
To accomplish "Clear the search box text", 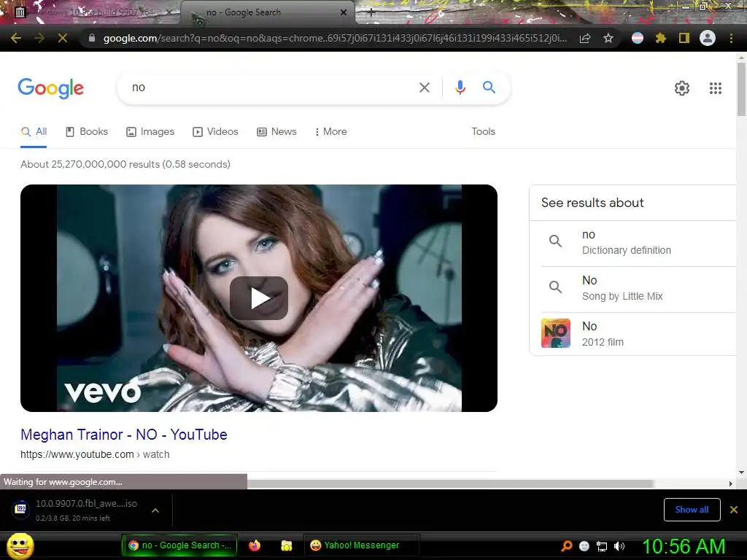I will pos(424,87).
